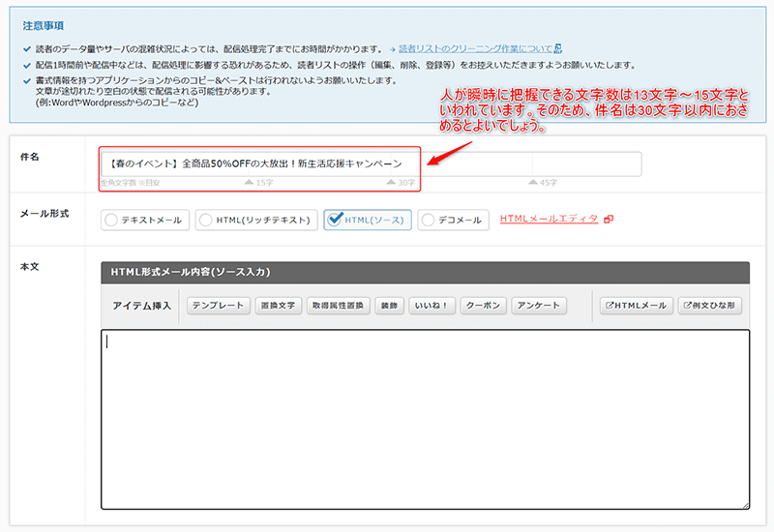774x532 pixels.
Task: Click the メール形式 label
Action: pyautogui.click(x=45, y=214)
